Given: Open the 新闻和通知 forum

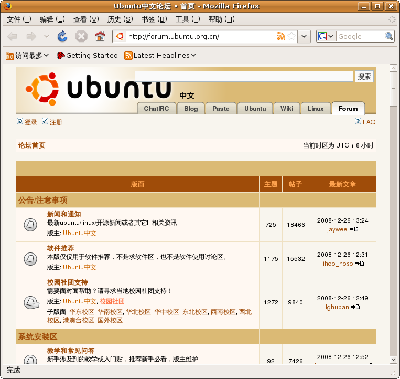Looking at the screenshot, I should point(64,214).
